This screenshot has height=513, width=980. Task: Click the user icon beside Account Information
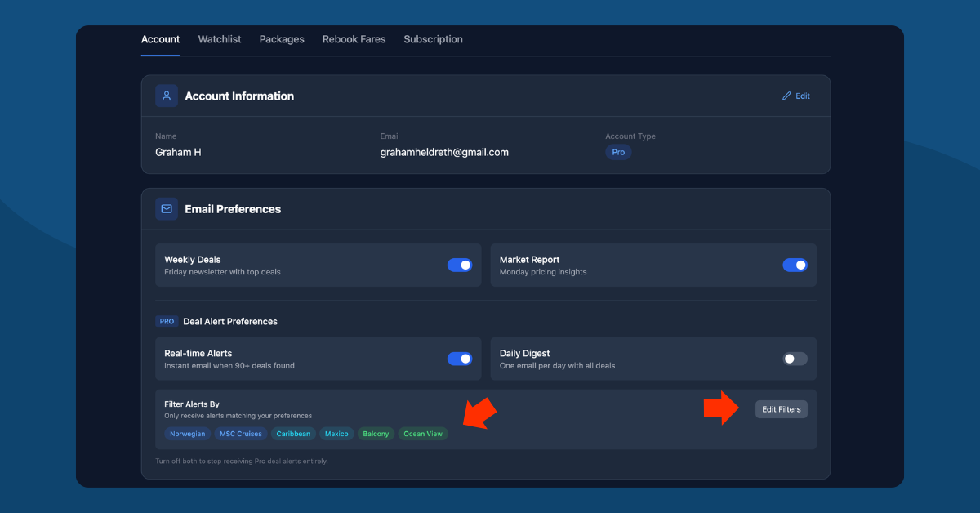(167, 96)
